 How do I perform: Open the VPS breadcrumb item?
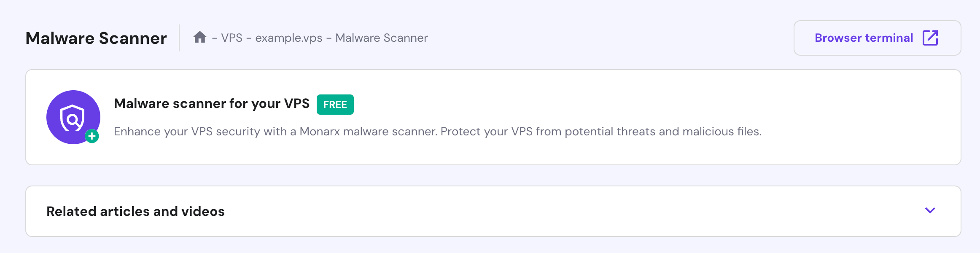tap(232, 38)
